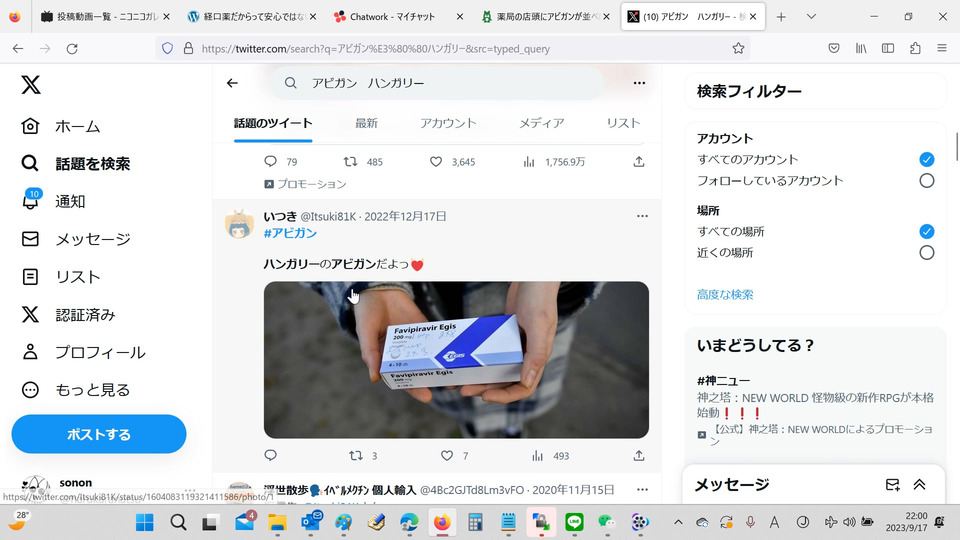The image size is (960, 540).
Task: Save page to Pocket
Action: click(x=834, y=48)
